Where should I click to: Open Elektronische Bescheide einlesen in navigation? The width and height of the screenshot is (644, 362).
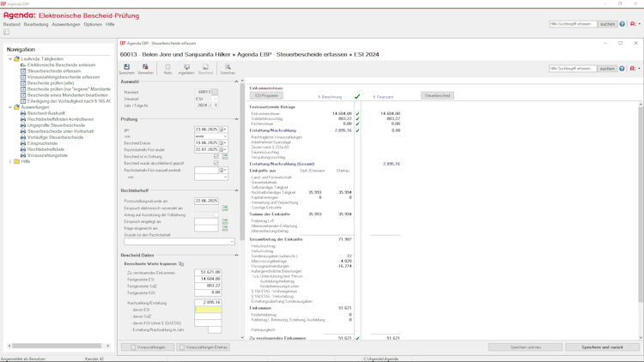pyautogui.click(x=61, y=65)
